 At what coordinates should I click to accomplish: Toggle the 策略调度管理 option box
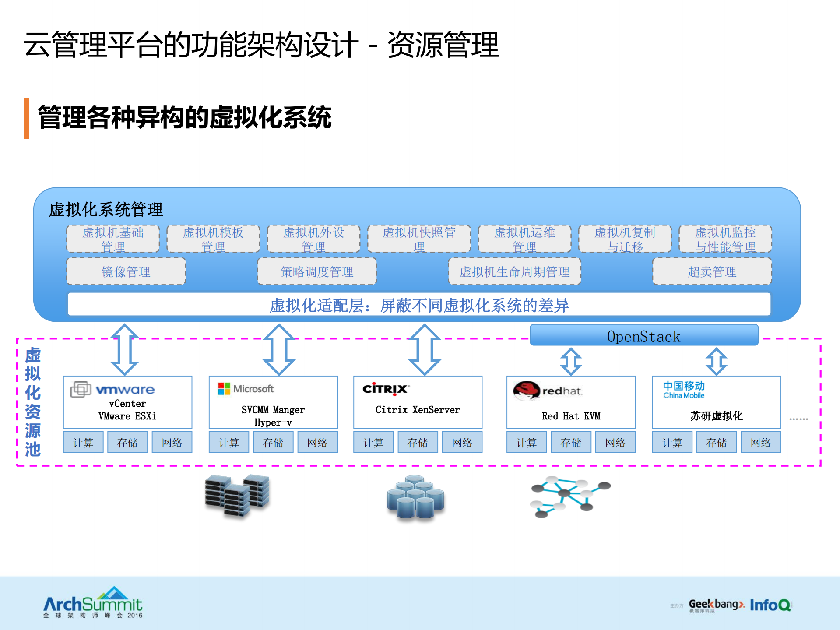click(317, 271)
